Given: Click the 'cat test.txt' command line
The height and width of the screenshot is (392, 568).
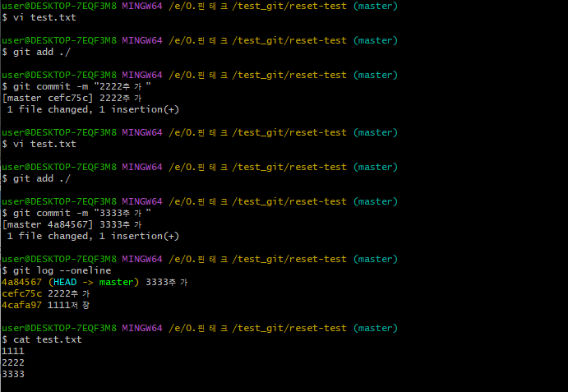Looking at the screenshot, I should (42, 339).
